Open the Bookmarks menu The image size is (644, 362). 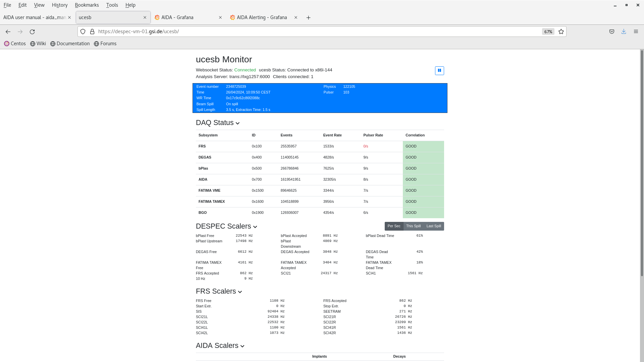[87, 5]
